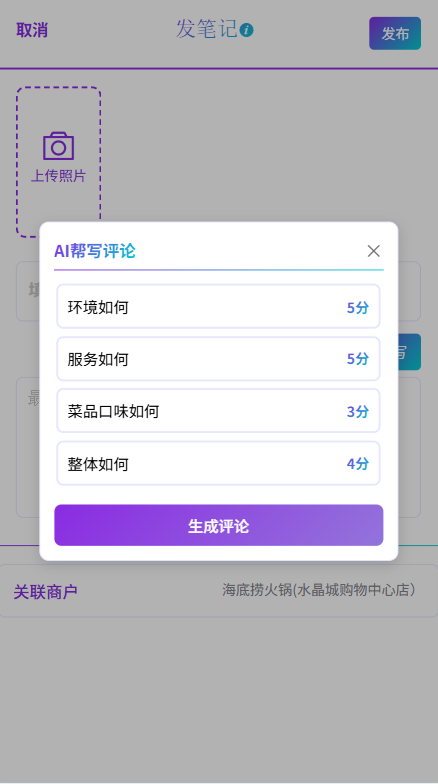This screenshot has width=438, height=784.
Task: Click the 生成评论 button
Action: point(218,525)
